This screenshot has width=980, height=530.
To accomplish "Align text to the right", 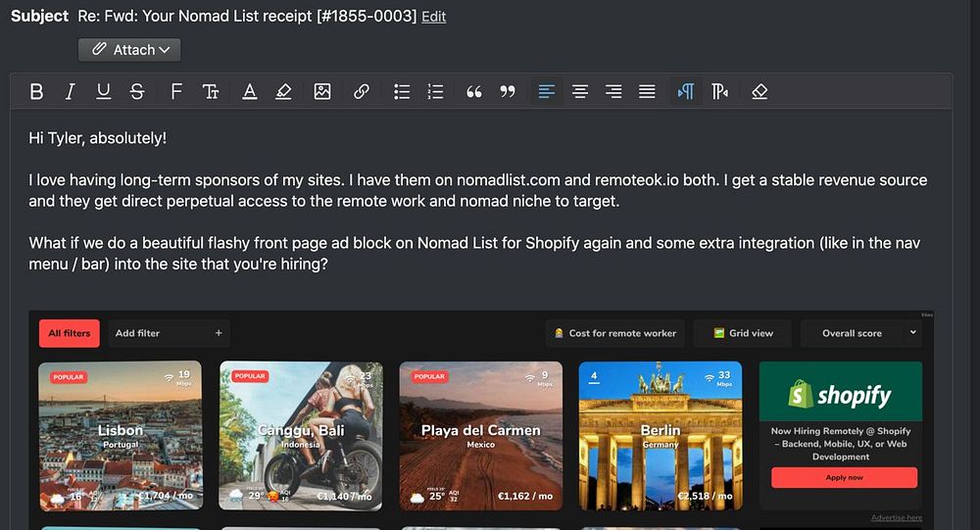I will click(x=613, y=92).
